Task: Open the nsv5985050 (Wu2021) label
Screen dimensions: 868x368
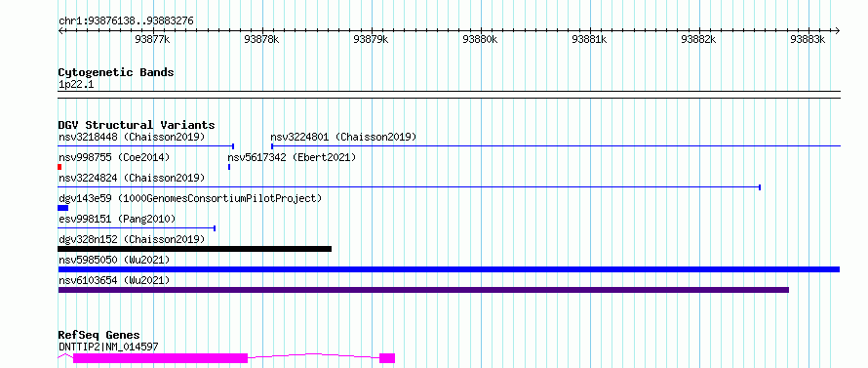Action: coord(114,260)
